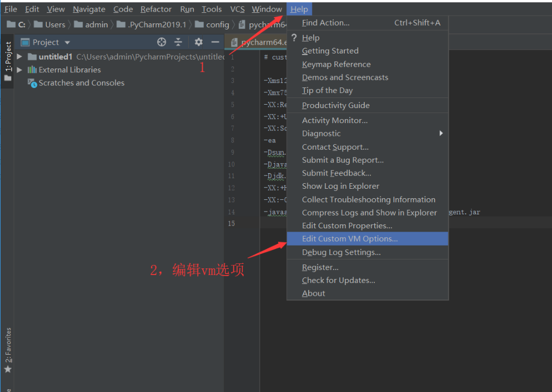Expand the Diagnostic submenu arrow
Image resolution: width=552 pixels, height=392 pixels.
[441, 134]
